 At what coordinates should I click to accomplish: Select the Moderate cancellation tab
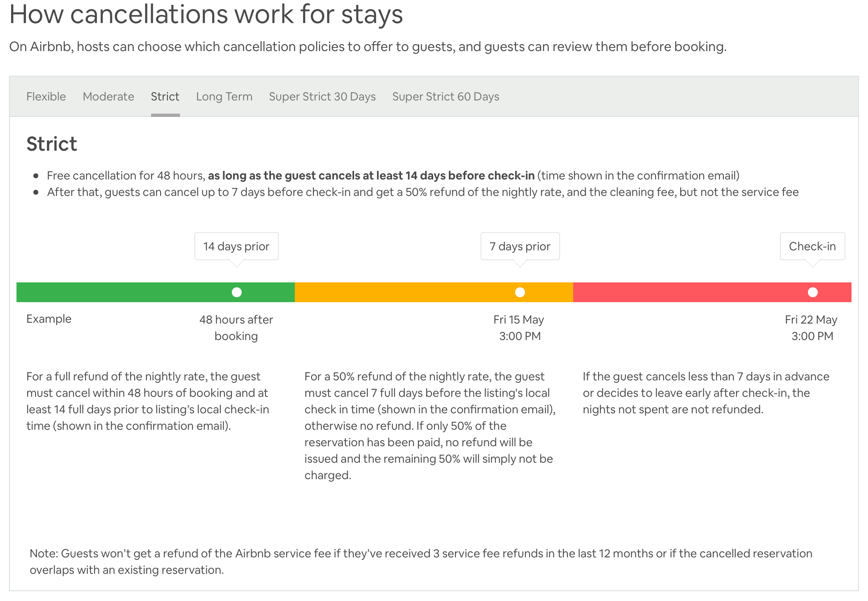coord(108,96)
